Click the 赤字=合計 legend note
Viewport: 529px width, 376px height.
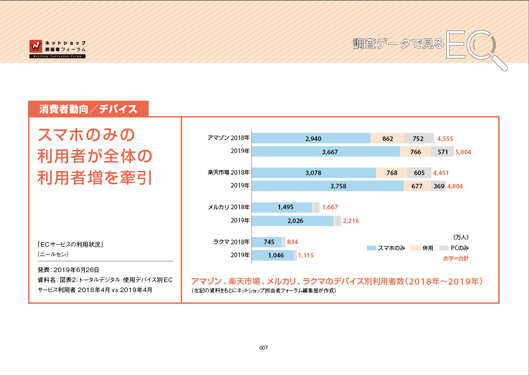[x=456, y=259]
